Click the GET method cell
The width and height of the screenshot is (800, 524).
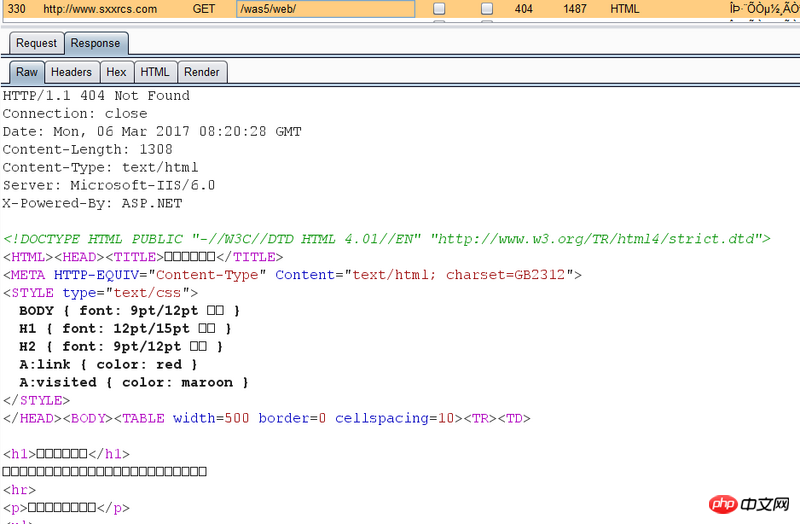click(x=205, y=9)
